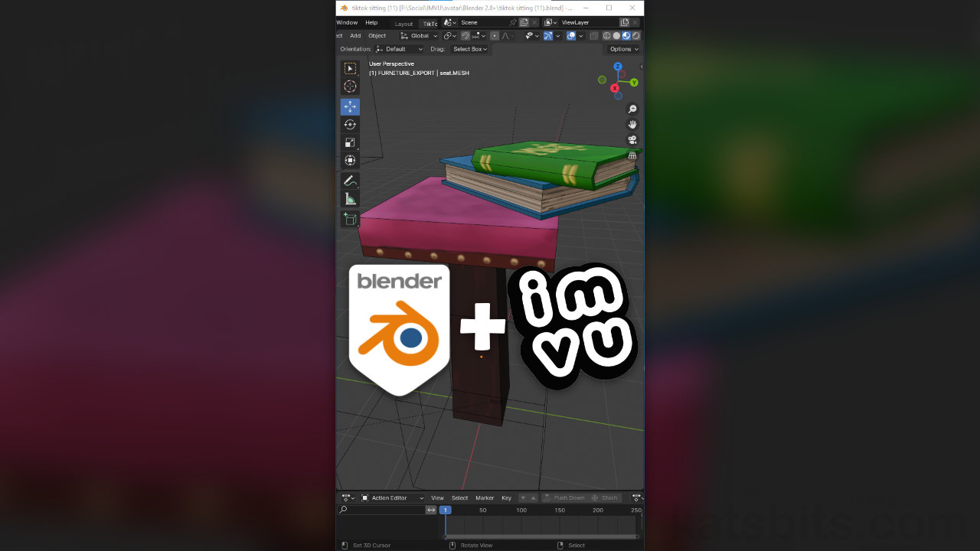Viewport: 980px width, 551px height.
Task: Click the add view layer icon
Action: 624,23
